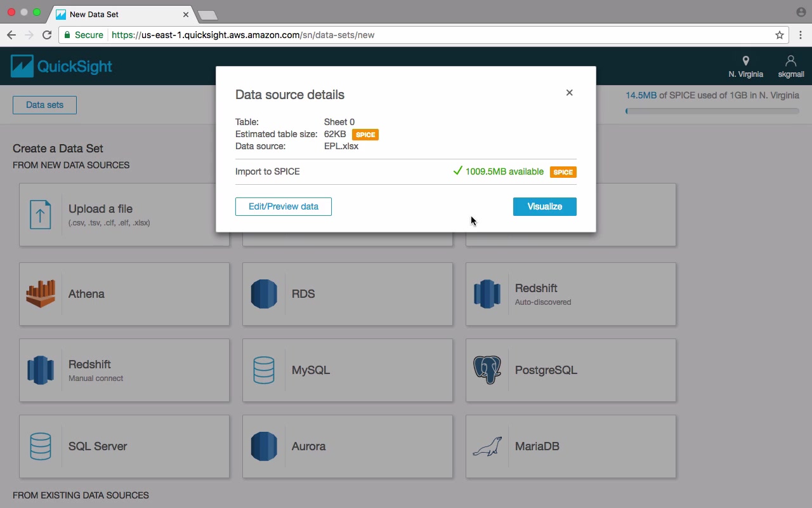This screenshot has height=508, width=812.
Task: Go back to the previous page
Action: 11,35
